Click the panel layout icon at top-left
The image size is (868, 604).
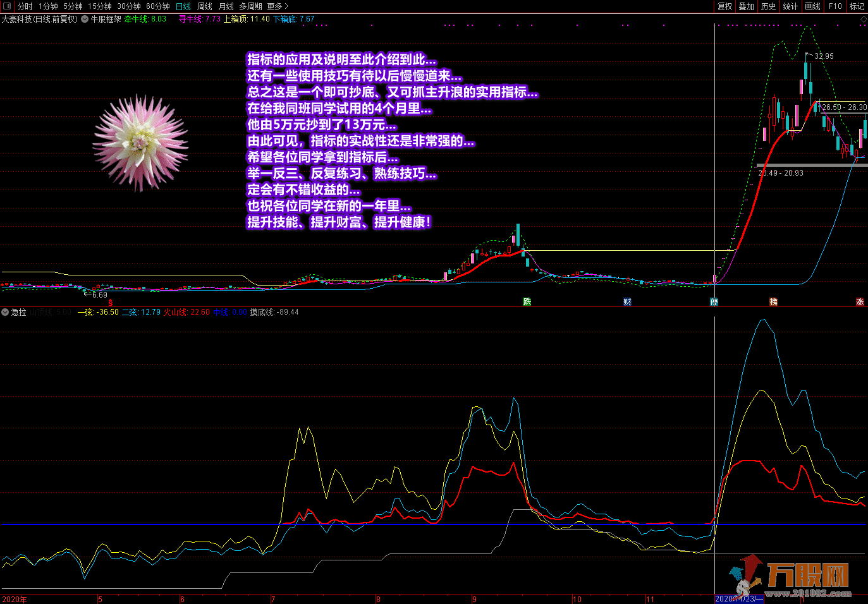point(7,6)
